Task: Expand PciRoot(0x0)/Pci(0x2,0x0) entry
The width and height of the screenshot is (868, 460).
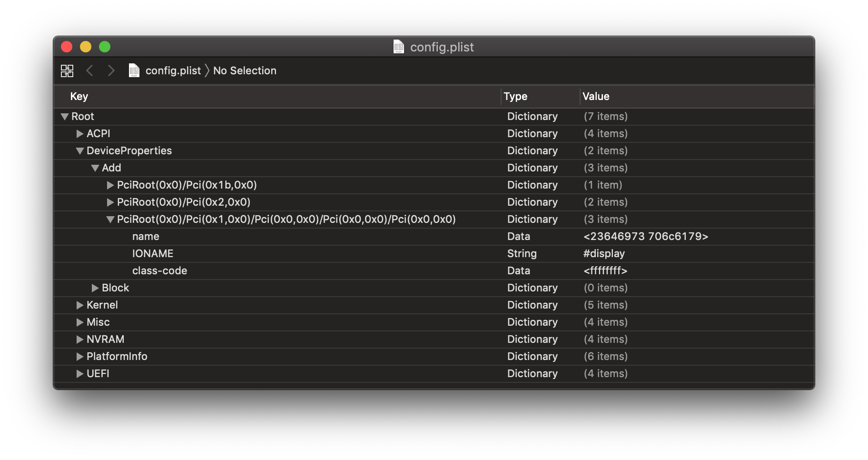Action: point(110,202)
